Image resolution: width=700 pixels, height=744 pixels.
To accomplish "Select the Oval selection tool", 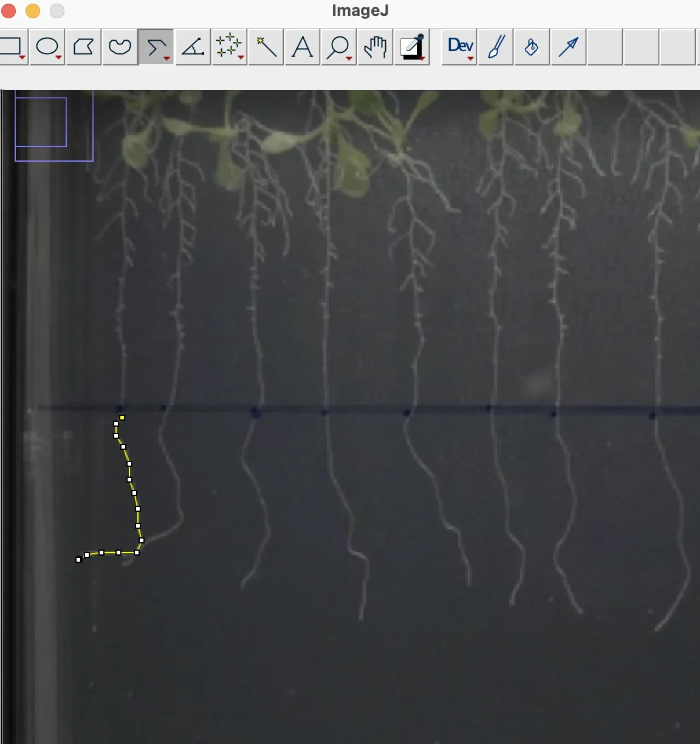I will (x=47, y=47).
